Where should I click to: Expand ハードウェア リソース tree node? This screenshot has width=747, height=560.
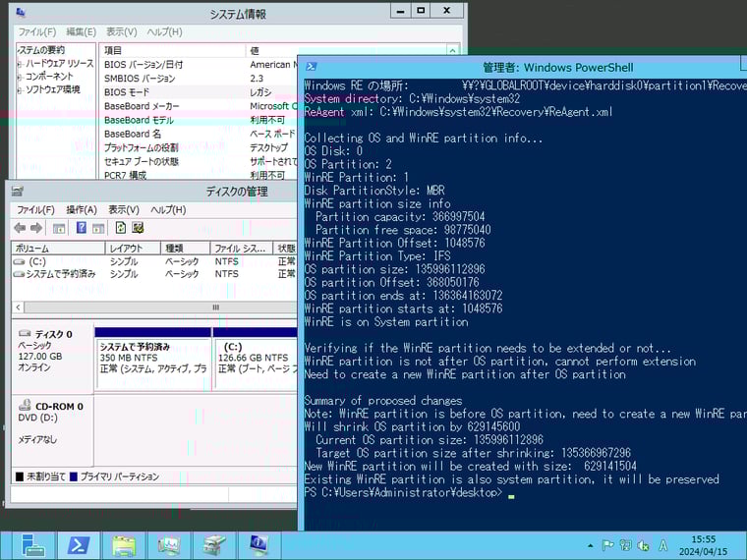tap(20, 64)
